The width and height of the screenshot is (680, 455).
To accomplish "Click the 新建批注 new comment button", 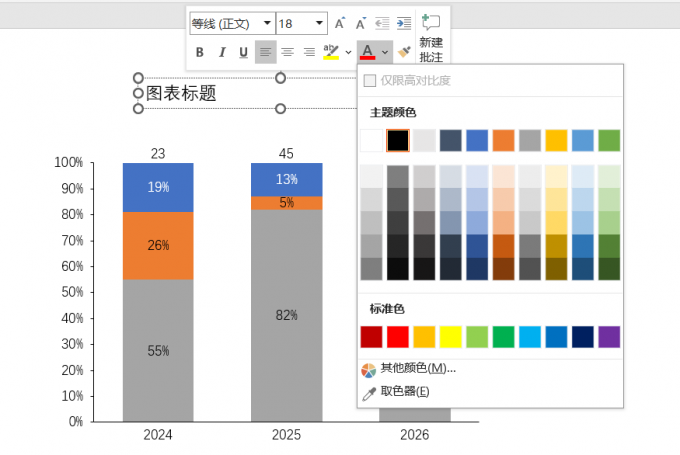I will point(431,38).
